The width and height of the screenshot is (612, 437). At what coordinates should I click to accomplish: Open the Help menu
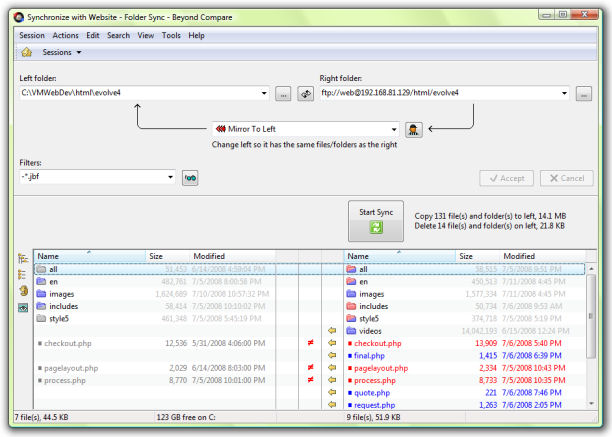[196, 36]
